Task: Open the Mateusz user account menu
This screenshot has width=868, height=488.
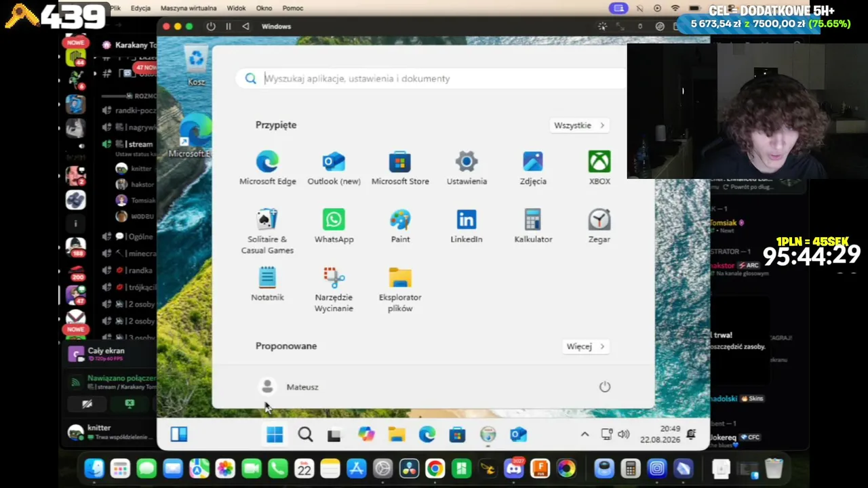Action: pos(290,387)
